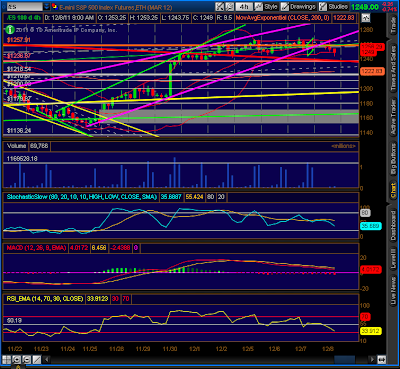Click the green info icon on the chart

point(10,30)
